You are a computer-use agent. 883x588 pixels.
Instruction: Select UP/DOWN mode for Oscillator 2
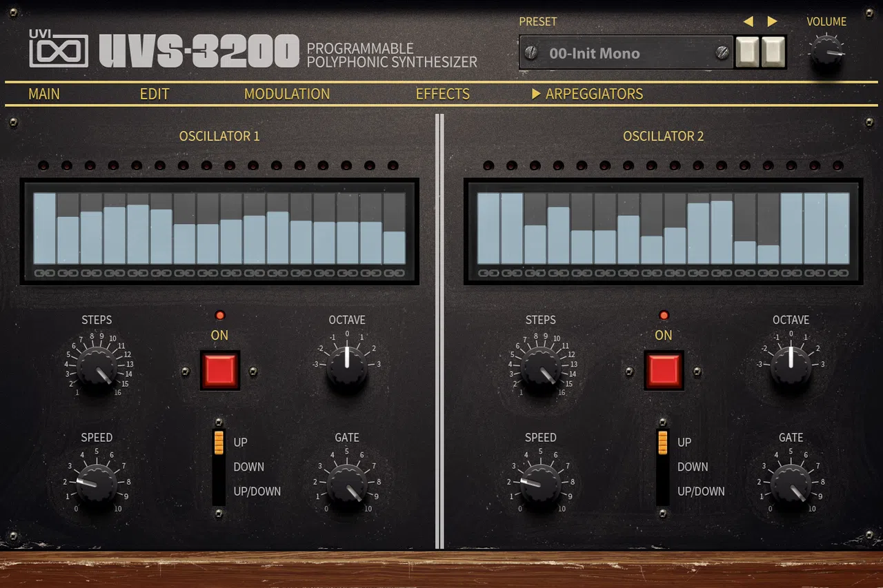point(701,491)
